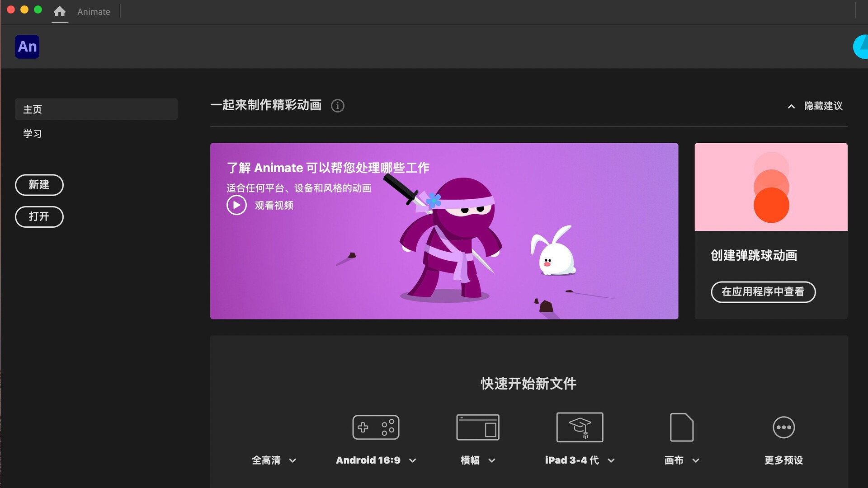Expand the iPad 3-4 代 preset dropdown

[611, 460]
